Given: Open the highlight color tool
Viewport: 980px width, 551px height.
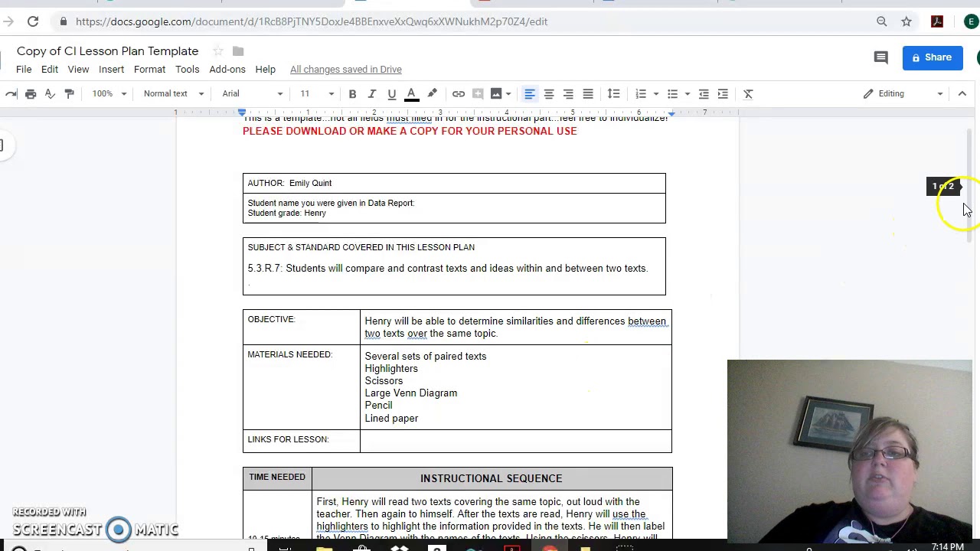Looking at the screenshot, I should click(432, 93).
